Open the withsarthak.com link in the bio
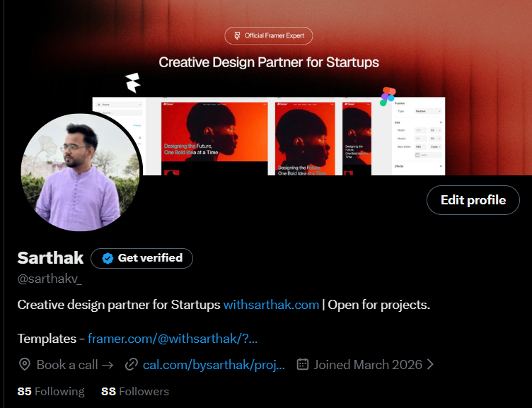 [271, 305]
